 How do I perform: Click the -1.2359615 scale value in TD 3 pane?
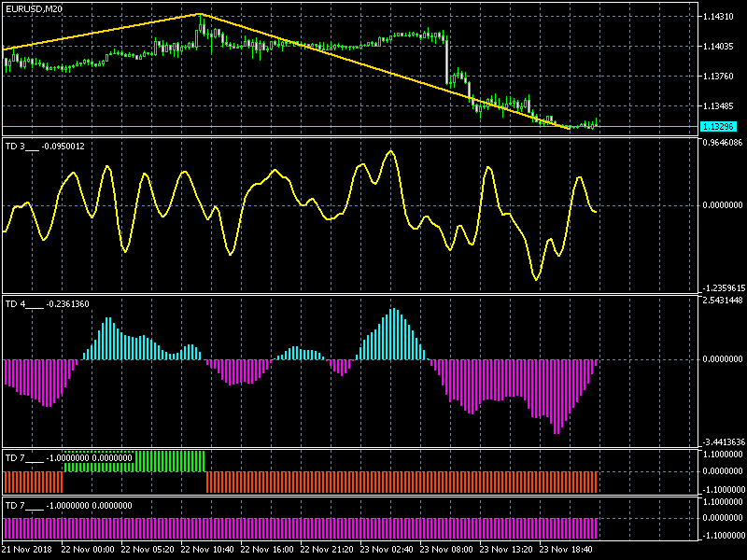click(723, 288)
